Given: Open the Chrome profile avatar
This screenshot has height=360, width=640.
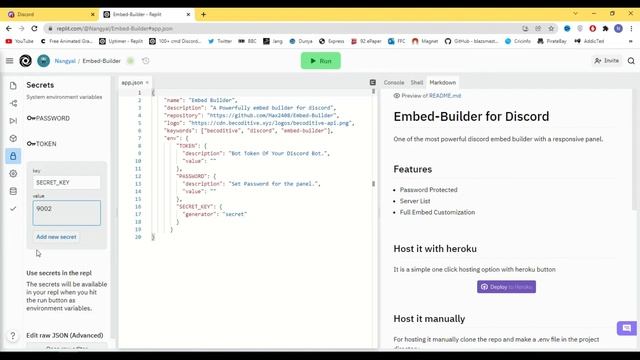Looking at the screenshot, I should [x=618, y=28].
